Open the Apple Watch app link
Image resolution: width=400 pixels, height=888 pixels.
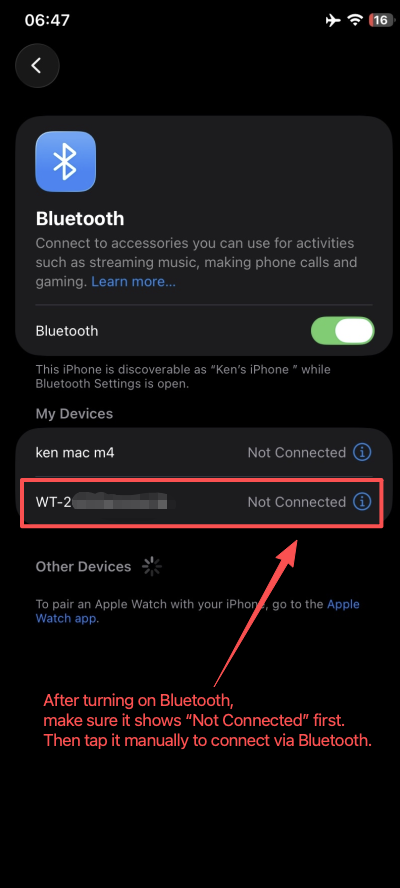pos(198,611)
